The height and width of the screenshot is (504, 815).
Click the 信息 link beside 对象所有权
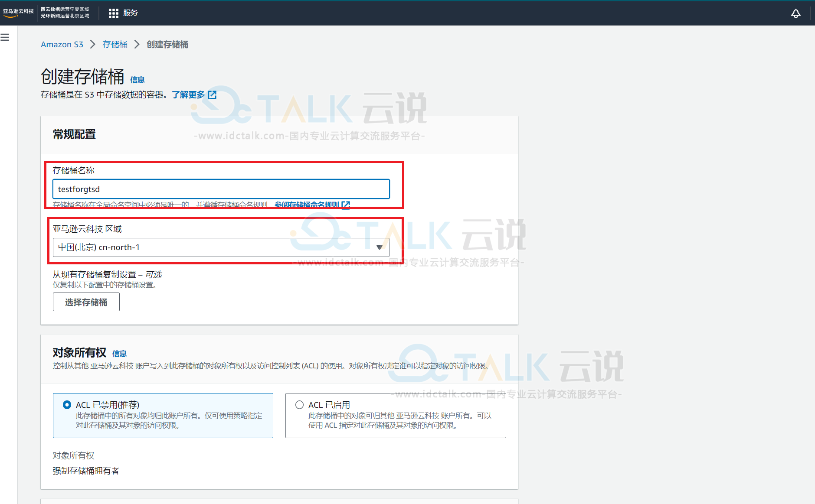click(x=119, y=354)
